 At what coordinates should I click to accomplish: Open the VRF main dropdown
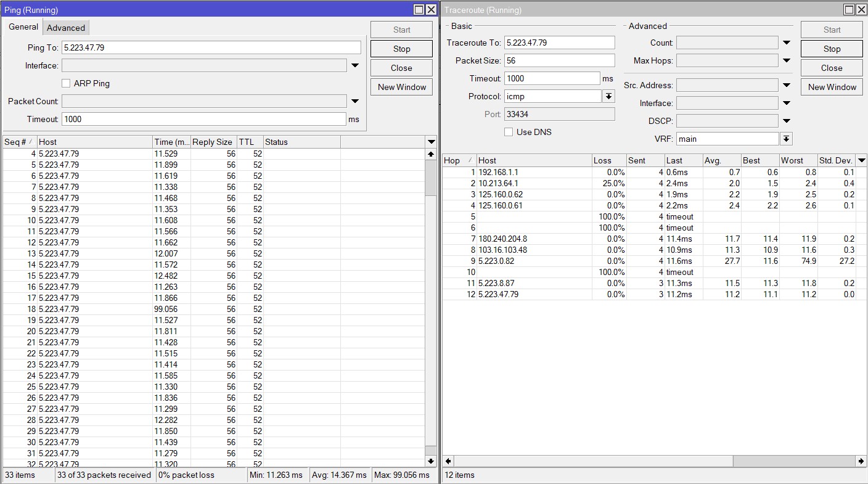pyautogui.click(x=786, y=139)
